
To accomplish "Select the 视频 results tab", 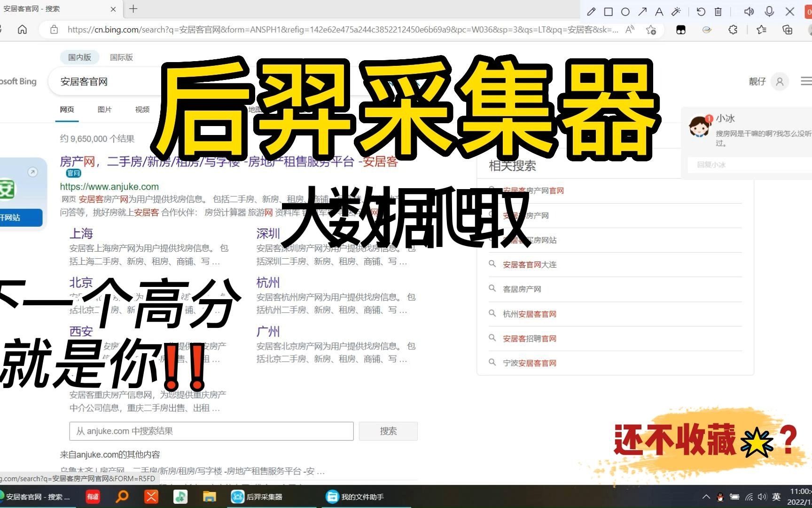I will (142, 110).
